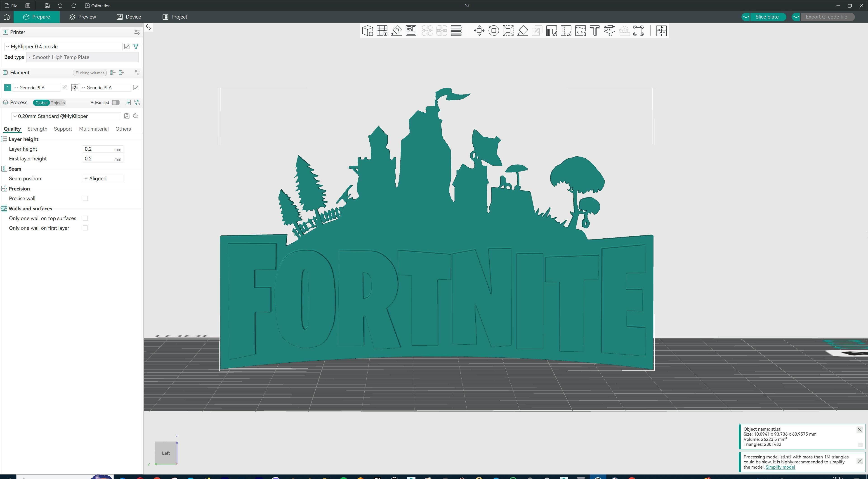Open printer settings sliders icon
868x479 pixels.
(137, 32)
